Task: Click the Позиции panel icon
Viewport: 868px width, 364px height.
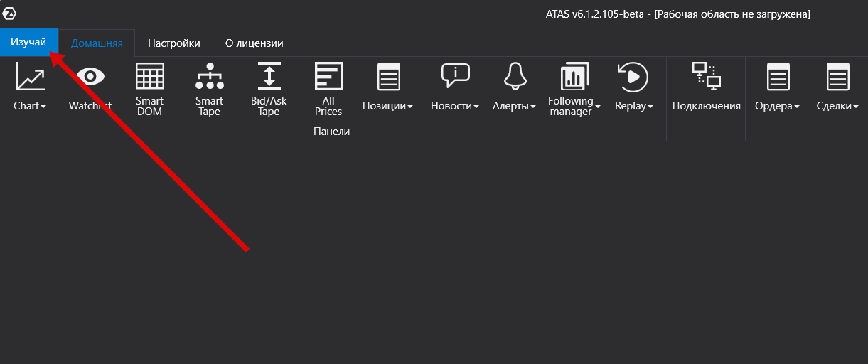Action: 388,76
